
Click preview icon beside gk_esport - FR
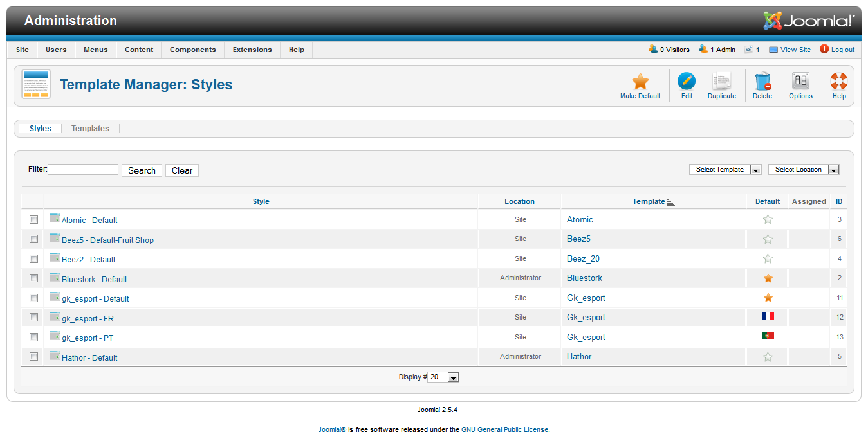pyautogui.click(x=55, y=316)
